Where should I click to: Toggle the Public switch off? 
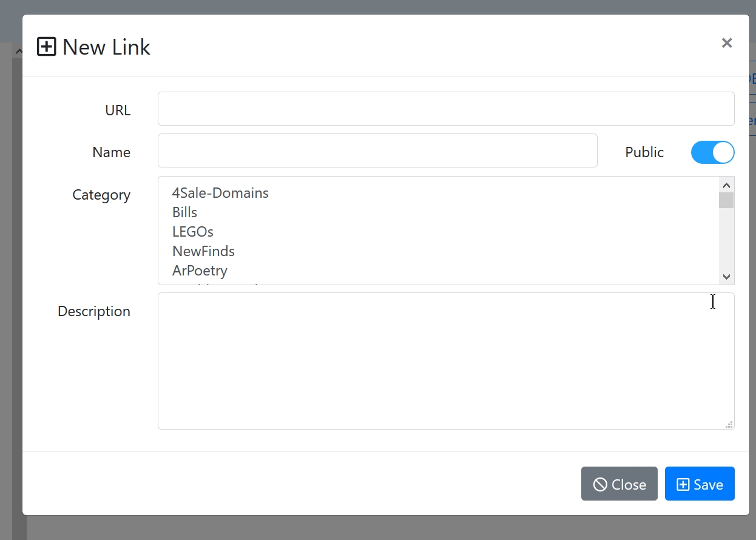pyautogui.click(x=712, y=152)
